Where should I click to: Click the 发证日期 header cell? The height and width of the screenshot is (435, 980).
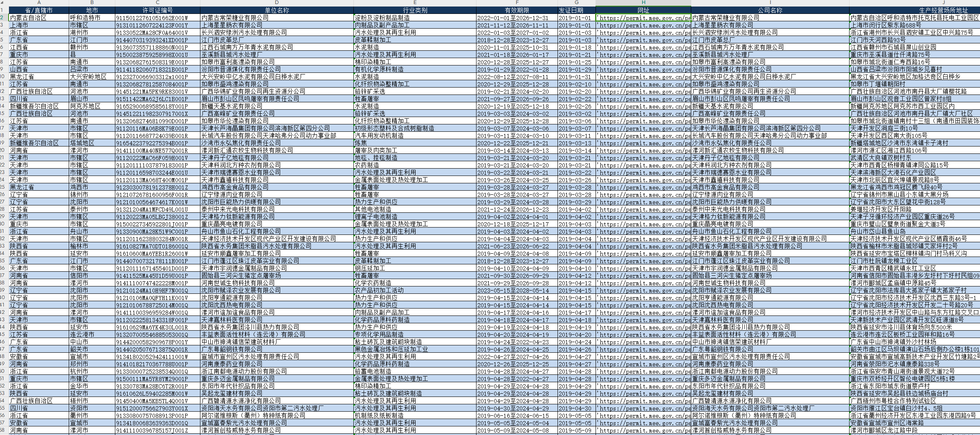577,10
